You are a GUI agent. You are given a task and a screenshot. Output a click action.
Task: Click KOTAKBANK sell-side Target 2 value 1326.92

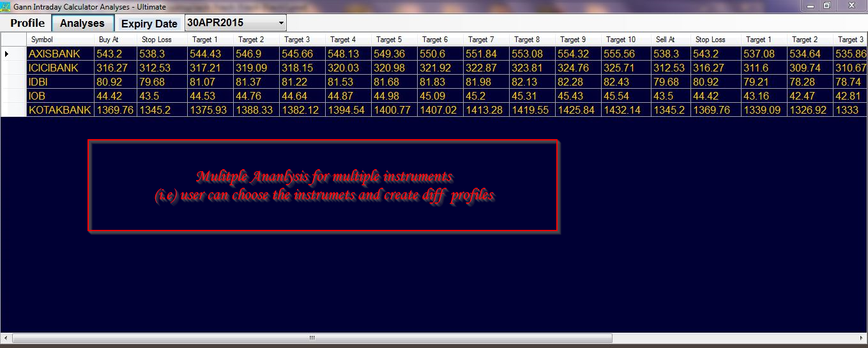pyautogui.click(x=810, y=110)
